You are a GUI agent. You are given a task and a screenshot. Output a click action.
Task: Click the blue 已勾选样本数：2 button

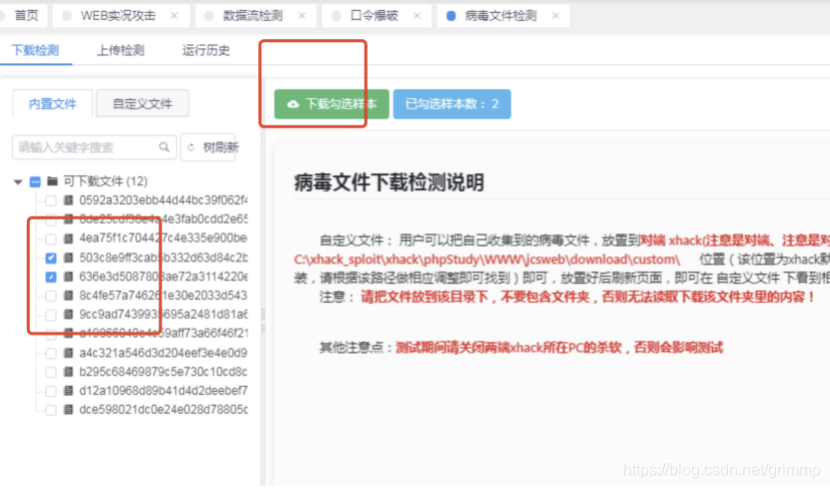(452, 104)
